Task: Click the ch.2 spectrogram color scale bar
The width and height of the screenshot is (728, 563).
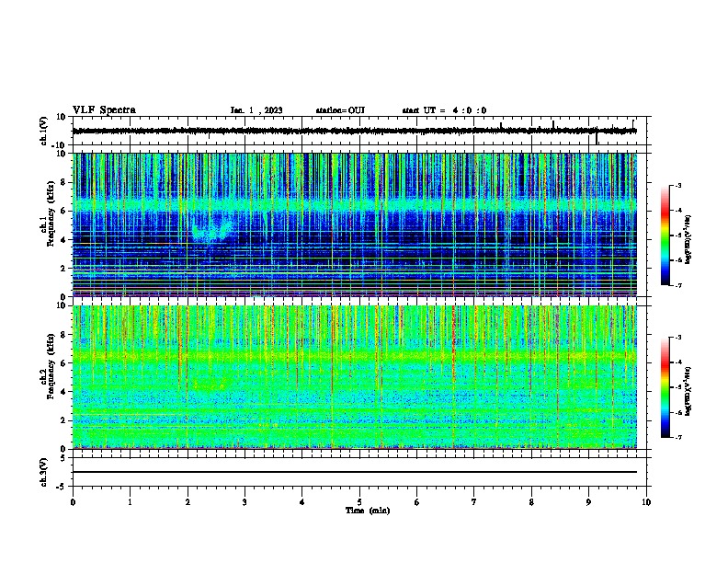Action: 665,387
